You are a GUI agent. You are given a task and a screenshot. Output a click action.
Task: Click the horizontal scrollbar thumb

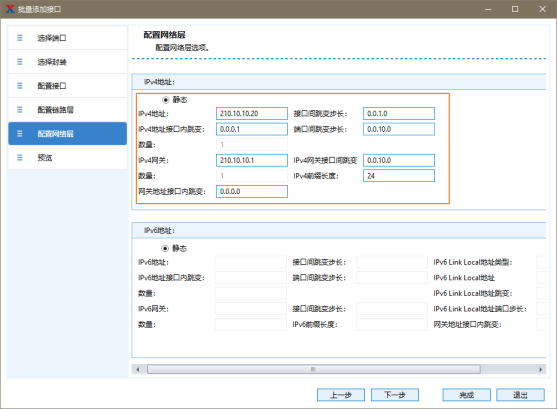(314, 369)
